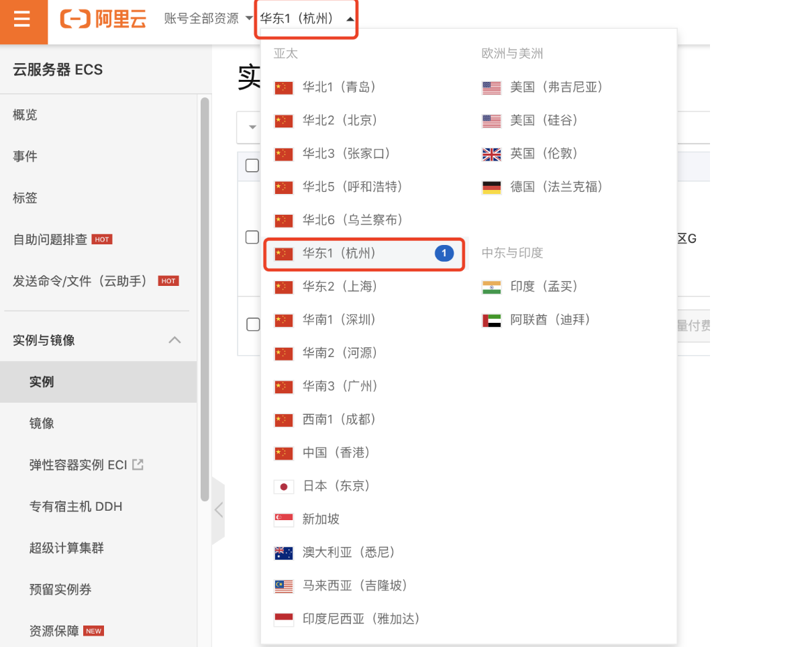Image resolution: width=812 pixels, height=647 pixels.
Task: Click the sidebar vertical scrollbar
Action: pos(205,299)
